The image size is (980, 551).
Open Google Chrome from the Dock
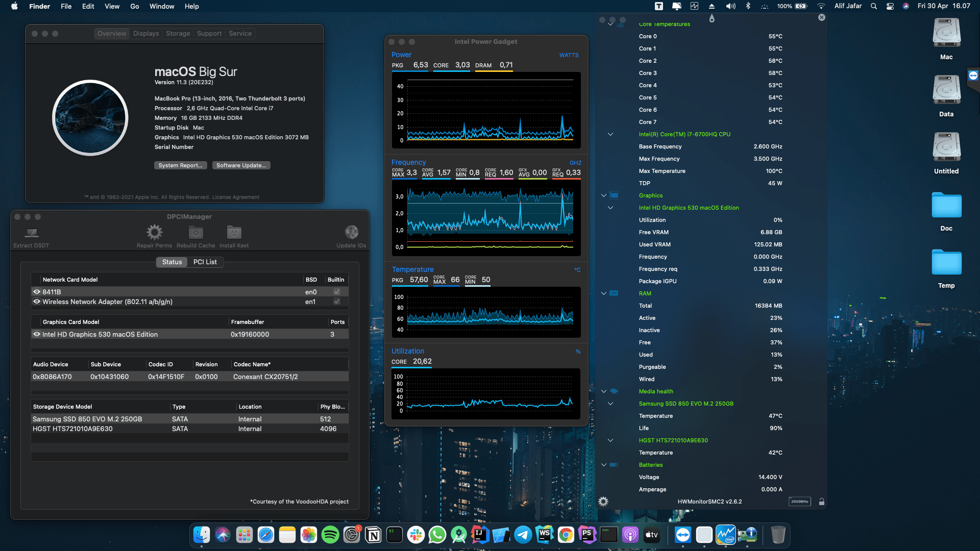click(x=566, y=535)
